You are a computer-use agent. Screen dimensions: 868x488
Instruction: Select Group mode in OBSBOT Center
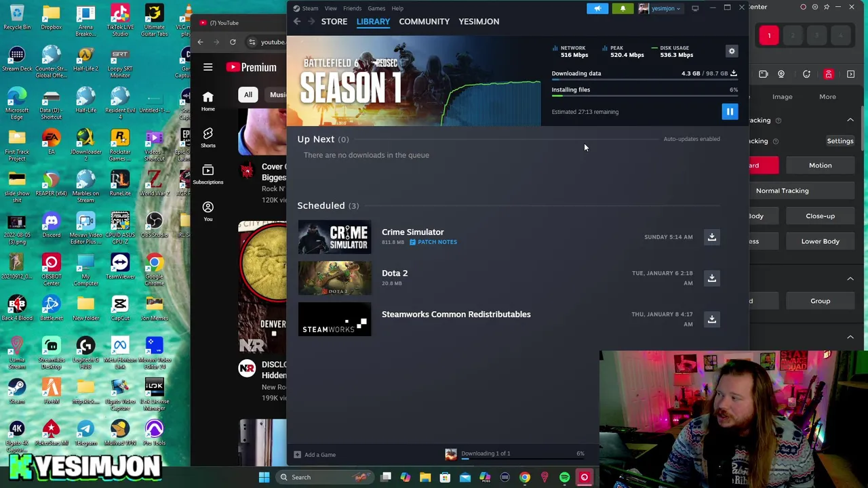(820, 301)
